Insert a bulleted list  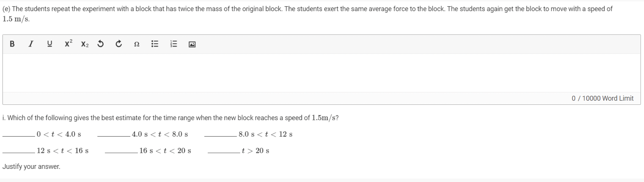click(155, 44)
